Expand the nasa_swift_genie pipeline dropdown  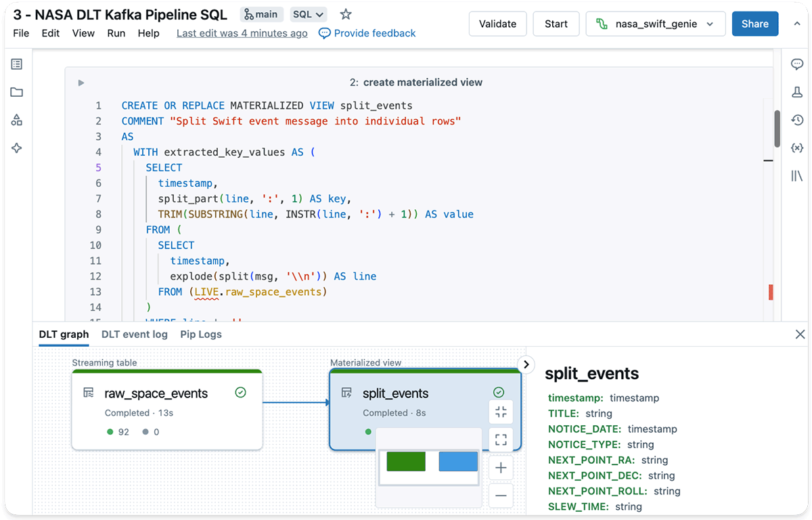[709, 24]
